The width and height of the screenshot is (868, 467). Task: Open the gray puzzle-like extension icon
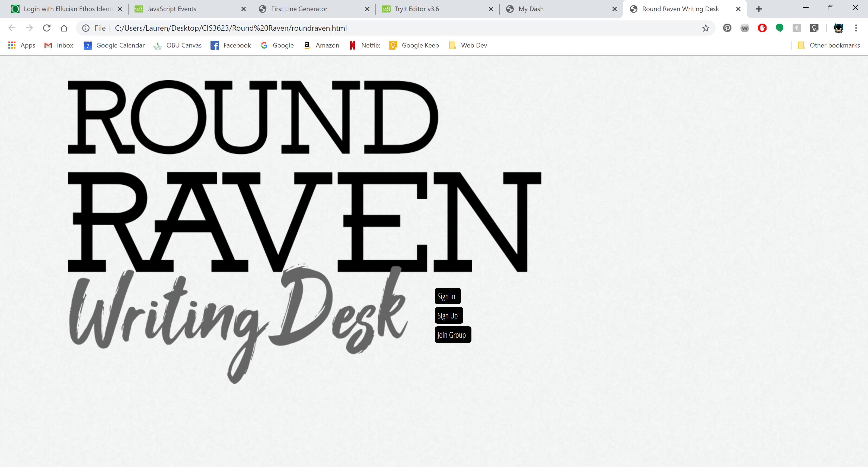click(797, 28)
